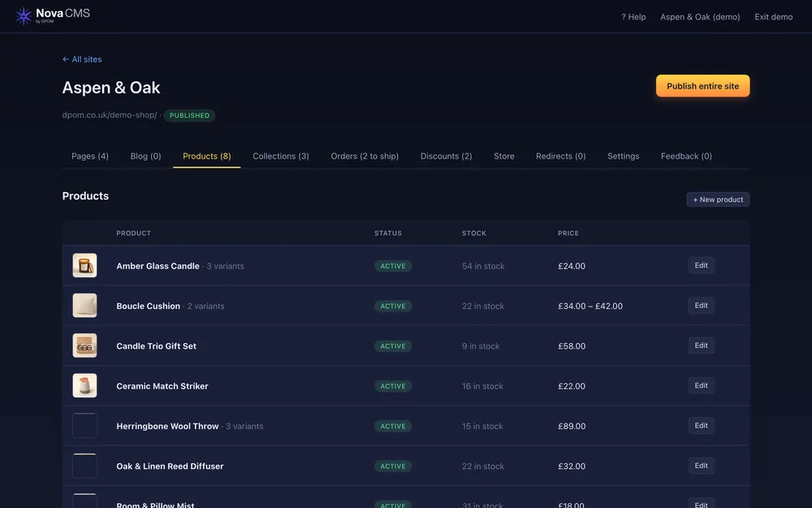Click the Oak & Linen Reed Diffuser image placeholder
812x508 pixels.
[x=85, y=466]
